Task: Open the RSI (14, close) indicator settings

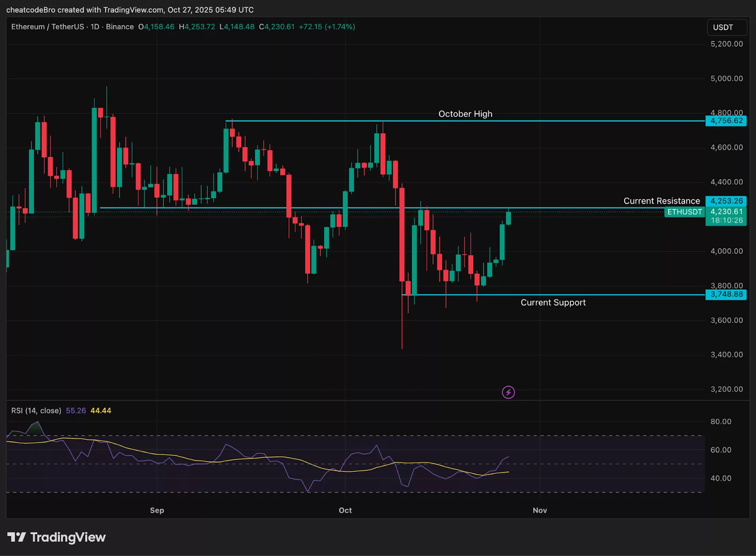Action: click(x=36, y=411)
